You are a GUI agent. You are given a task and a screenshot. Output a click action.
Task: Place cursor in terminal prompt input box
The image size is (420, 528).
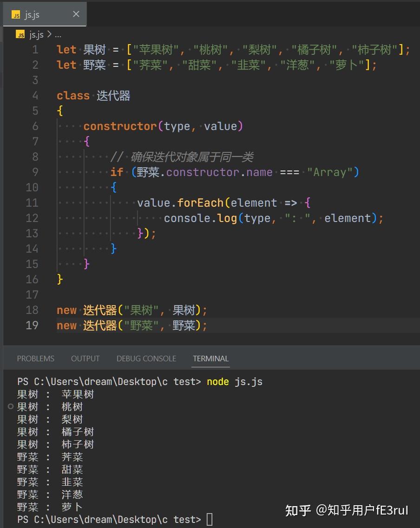coord(210,519)
